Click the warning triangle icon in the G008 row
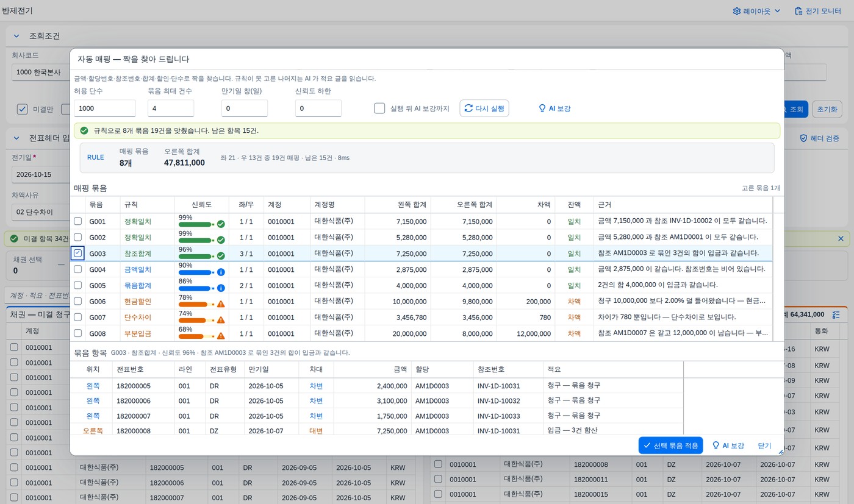854x504 pixels. (x=221, y=336)
